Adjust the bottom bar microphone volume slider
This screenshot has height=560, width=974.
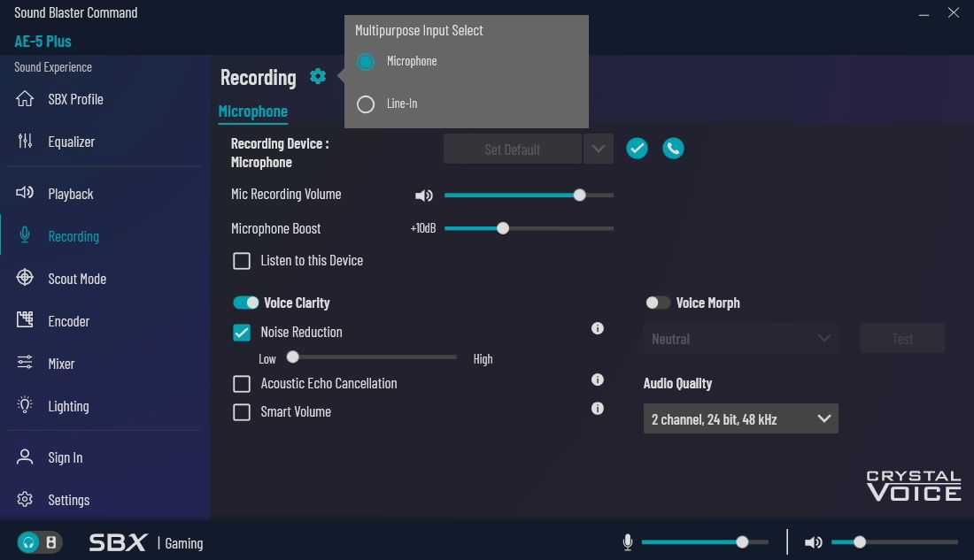tap(705, 542)
